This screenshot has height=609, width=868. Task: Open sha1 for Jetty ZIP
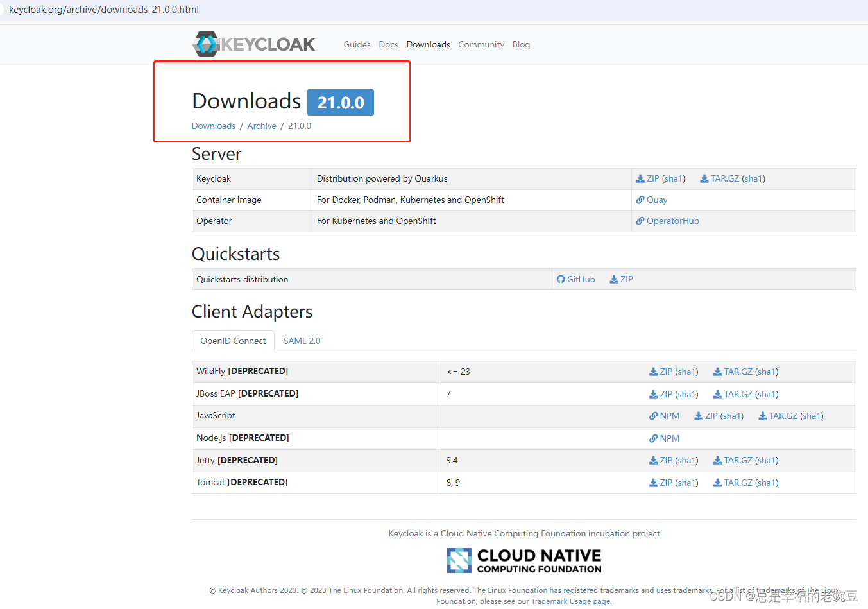pos(686,460)
